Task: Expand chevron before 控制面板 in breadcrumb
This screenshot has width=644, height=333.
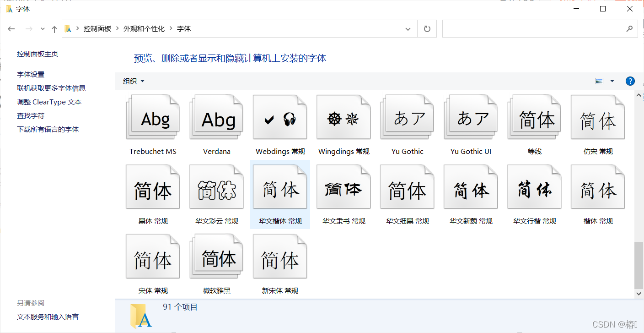Action: pyautogui.click(x=78, y=28)
